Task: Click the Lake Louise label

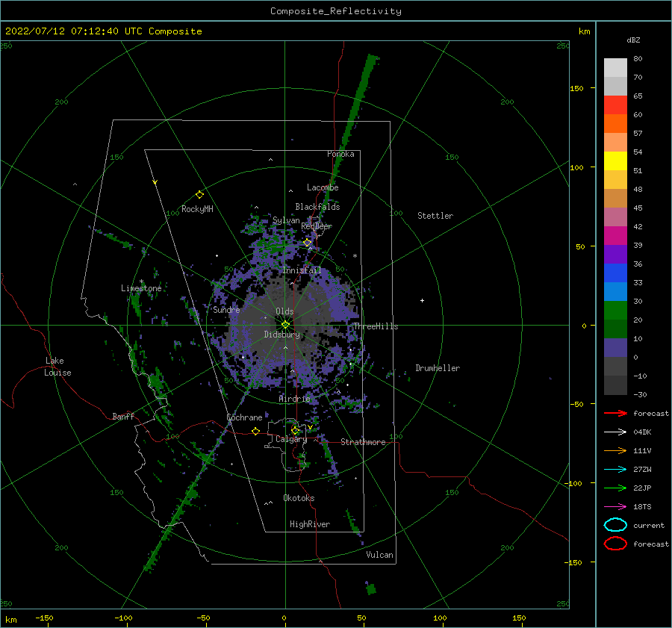Action: [57, 367]
